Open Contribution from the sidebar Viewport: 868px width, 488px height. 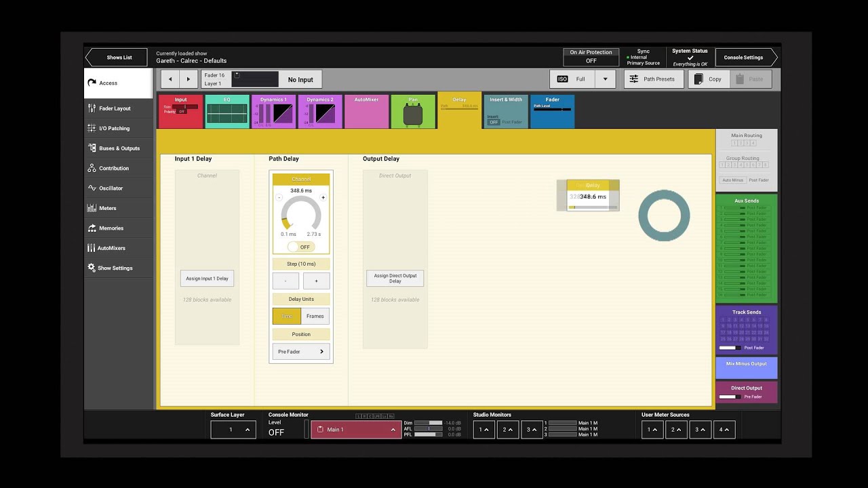(x=119, y=168)
